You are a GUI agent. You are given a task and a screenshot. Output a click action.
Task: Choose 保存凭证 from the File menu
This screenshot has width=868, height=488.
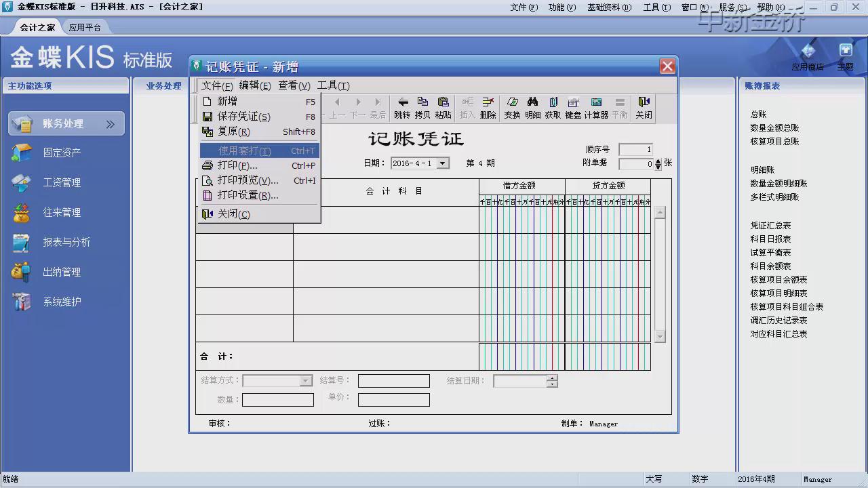pos(258,117)
